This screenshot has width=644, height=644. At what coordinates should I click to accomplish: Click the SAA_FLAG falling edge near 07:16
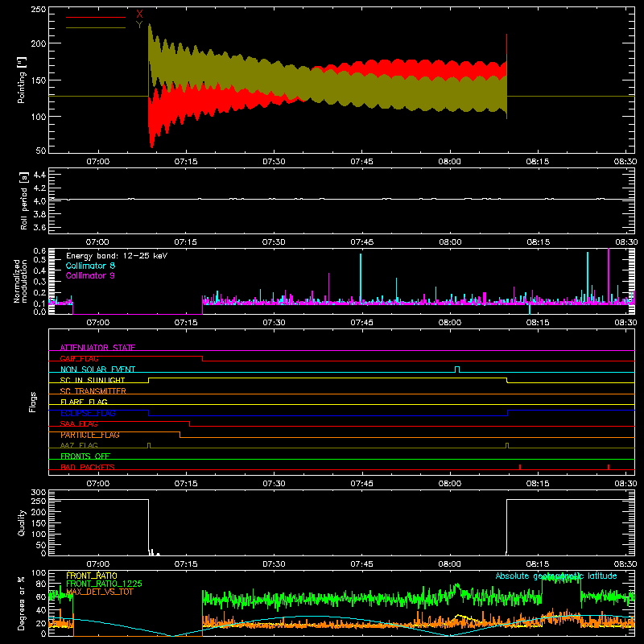pyautogui.click(x=189, y=424)
